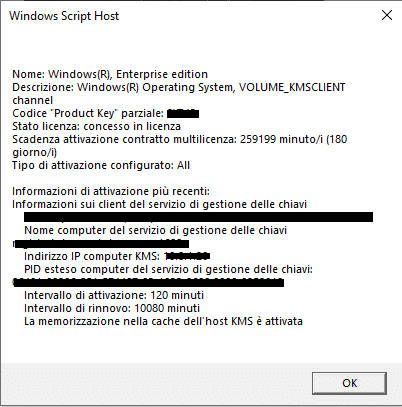Click the Stato licenza: concesso in licenza line
Image resolution: width=402 pixels, height=407 pixels.
click(x=96, y=126)
